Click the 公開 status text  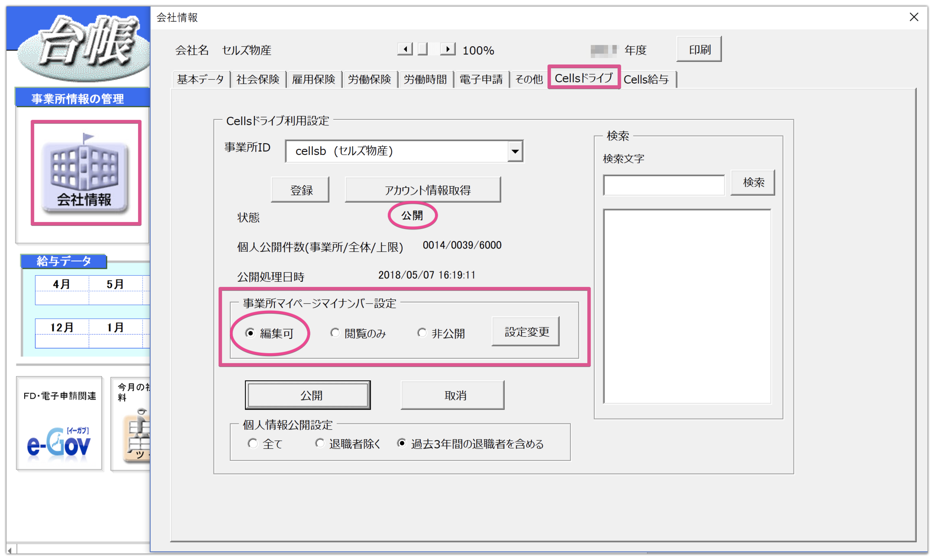click(x=412, y=216)
